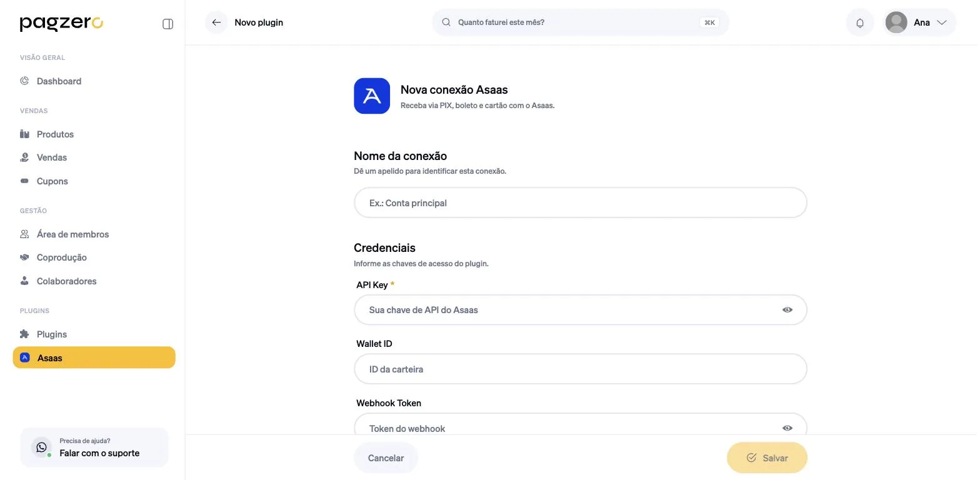Click the 'Novo plugin' page title
Viewport: 980px width, 480px height.
pyautogui.click(x=259, y=22)
